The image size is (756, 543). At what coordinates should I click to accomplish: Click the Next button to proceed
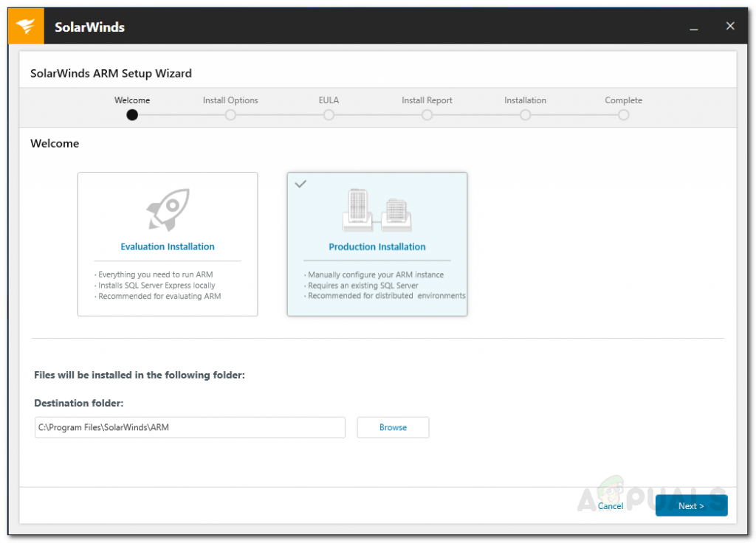[x=691, y=505]
